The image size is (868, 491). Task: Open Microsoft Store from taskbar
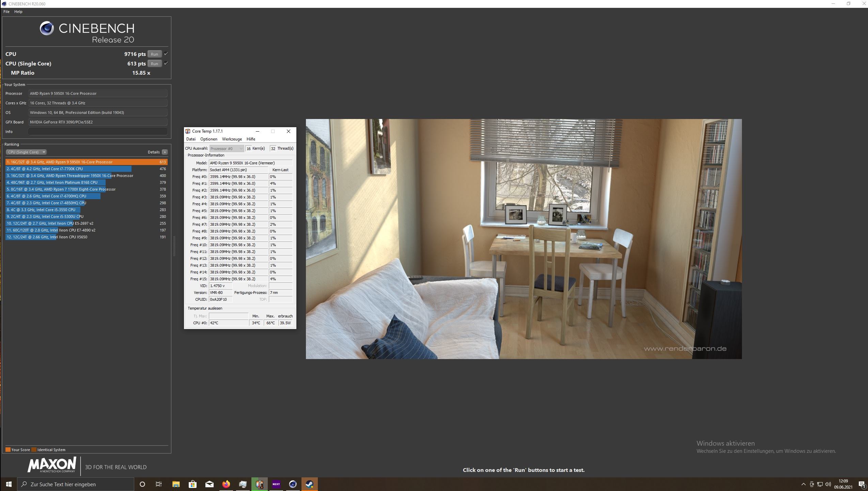click(192, 484)
